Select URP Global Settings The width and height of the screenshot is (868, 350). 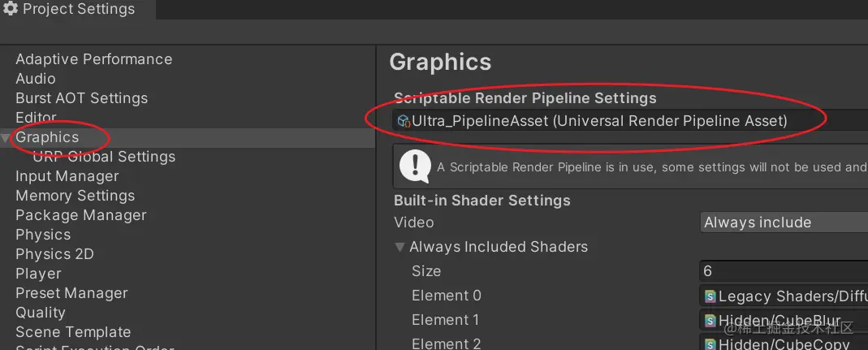(x=104, y=157)
